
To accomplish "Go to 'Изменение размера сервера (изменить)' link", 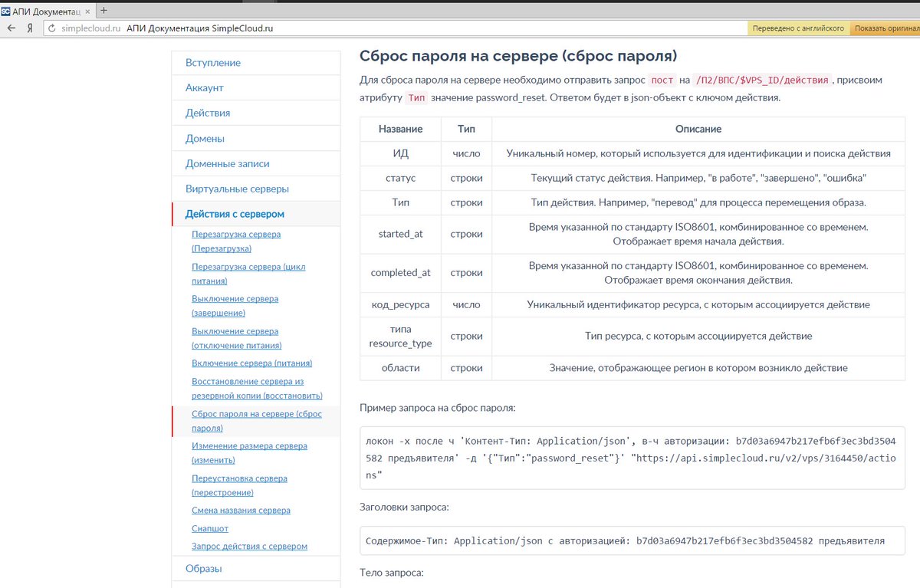I will click(249, 453).
